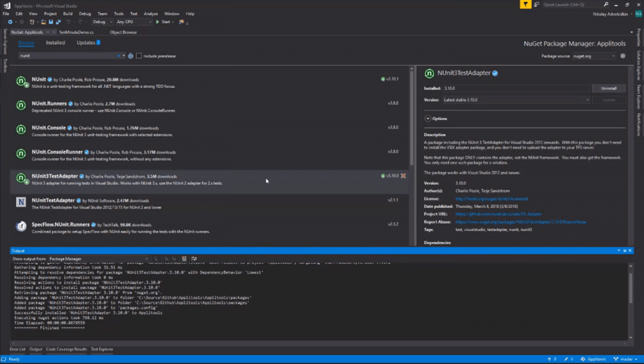Viewport: 644px width, 364px height.
Task: Open the Test menu
Action: tap(134, 13)
